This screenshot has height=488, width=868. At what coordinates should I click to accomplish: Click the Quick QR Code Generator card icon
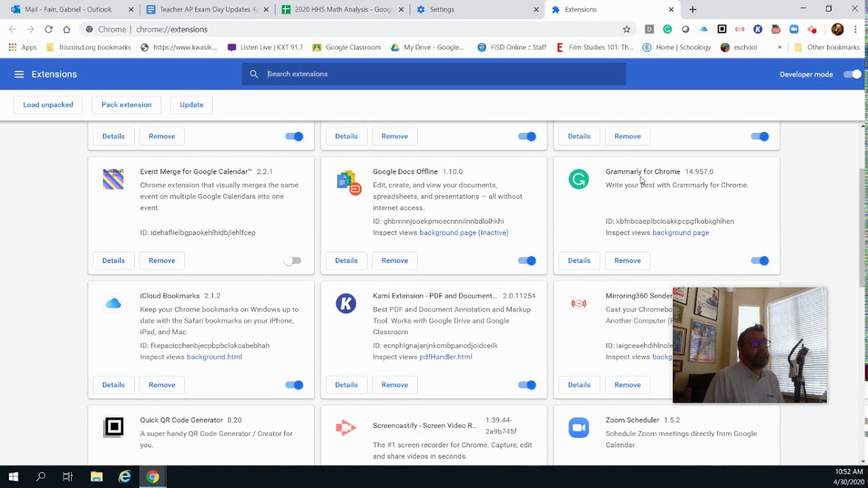[x=114, y=427]
